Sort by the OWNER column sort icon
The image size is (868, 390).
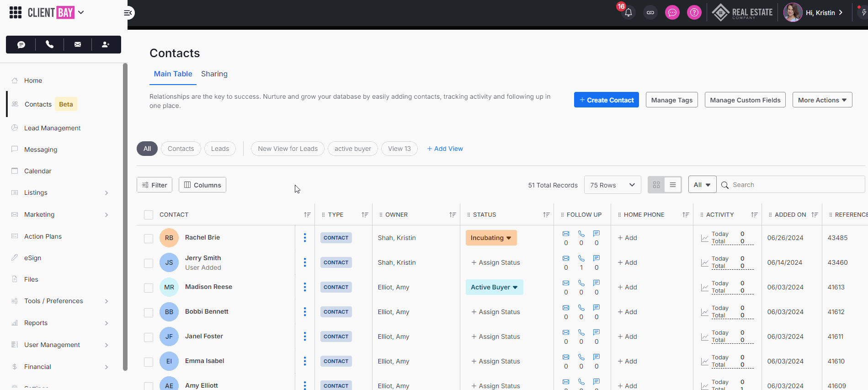453,214
